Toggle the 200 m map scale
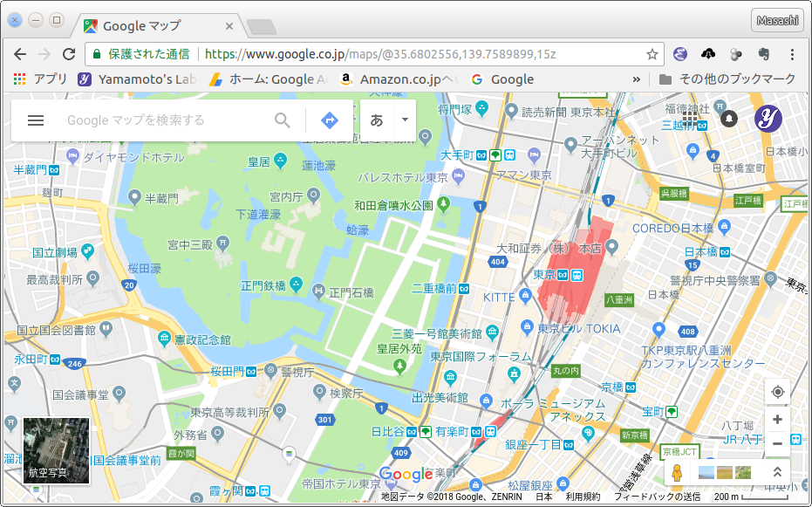The height and width of the screenshot is (507, 812). [750, 497]
